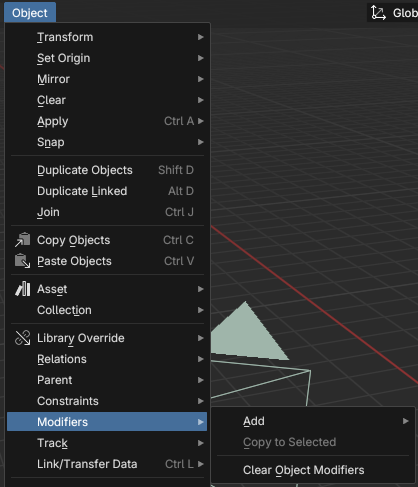Click the red X axis line
418x487 pixels.
coord(314,305)
